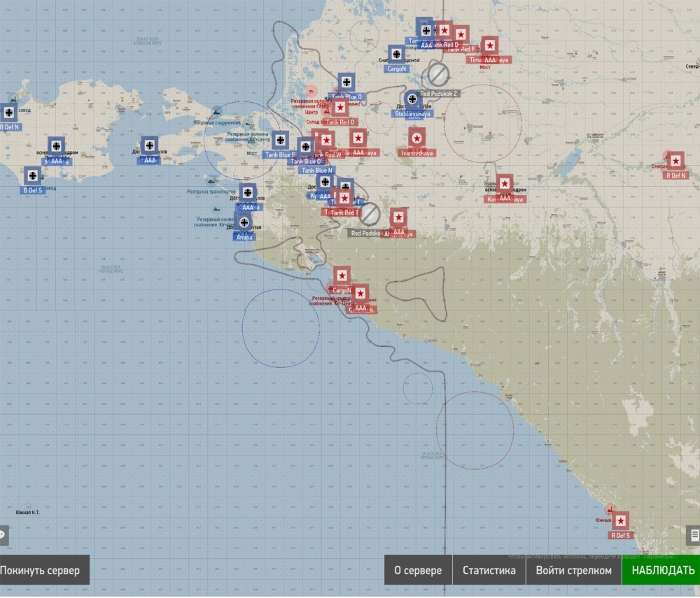This screenshot has width=700, height=598.
Task: Click the Резервная колонна снабжения Юг-Центр blue label
Action: tap(247, 137)
